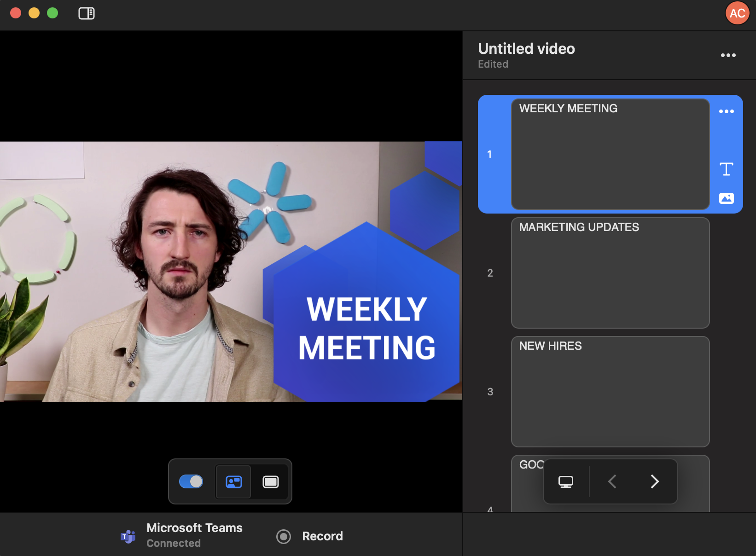The width and height of the screenshot is (756, 556).
Task: Add text to the selected slide
Action: [x=726, y=169]
